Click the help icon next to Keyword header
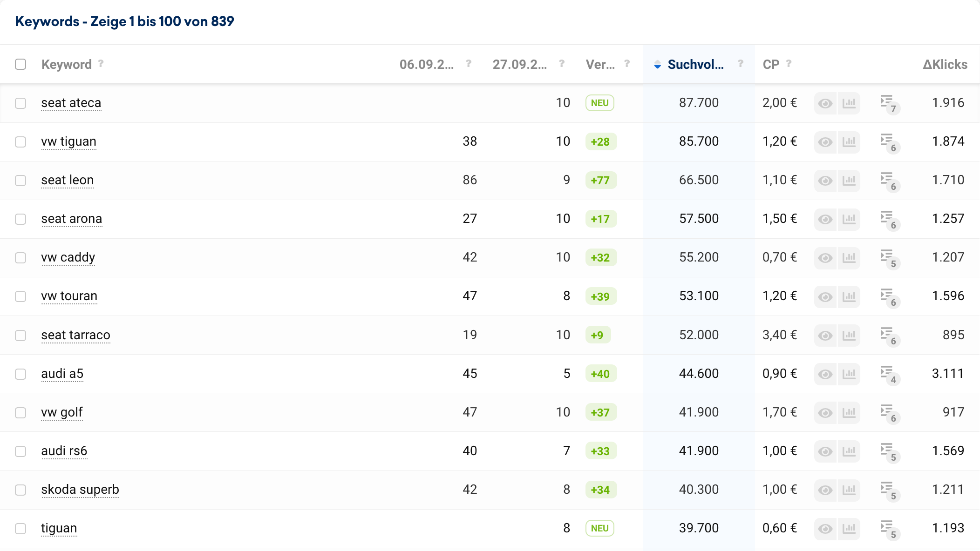The height and width of the screenshot is (551, 980). point(101,64)
